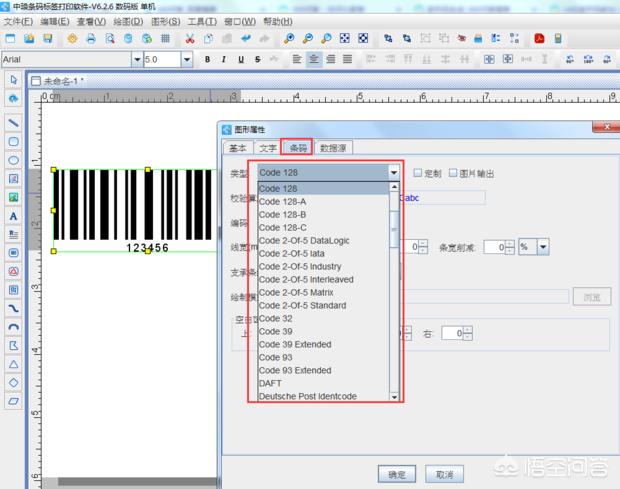
Task: Open the 帮助(H) menu
Action: tap(278, 22)
